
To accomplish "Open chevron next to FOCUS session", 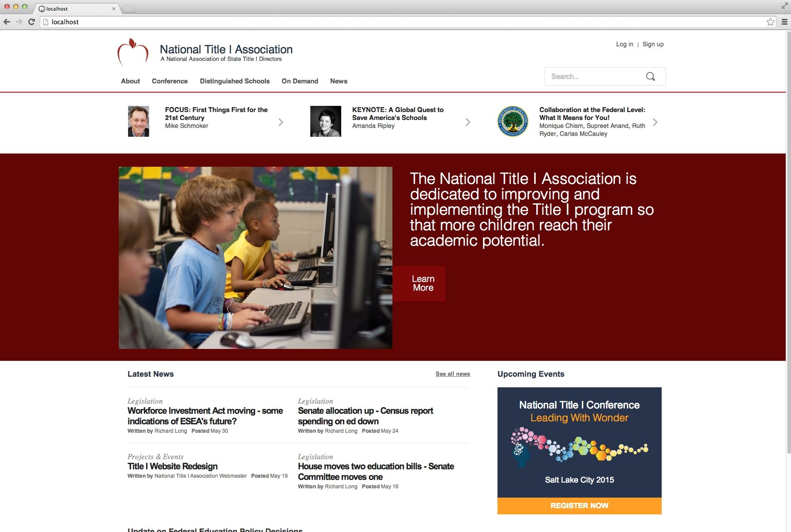I will (x=281, y=122).
